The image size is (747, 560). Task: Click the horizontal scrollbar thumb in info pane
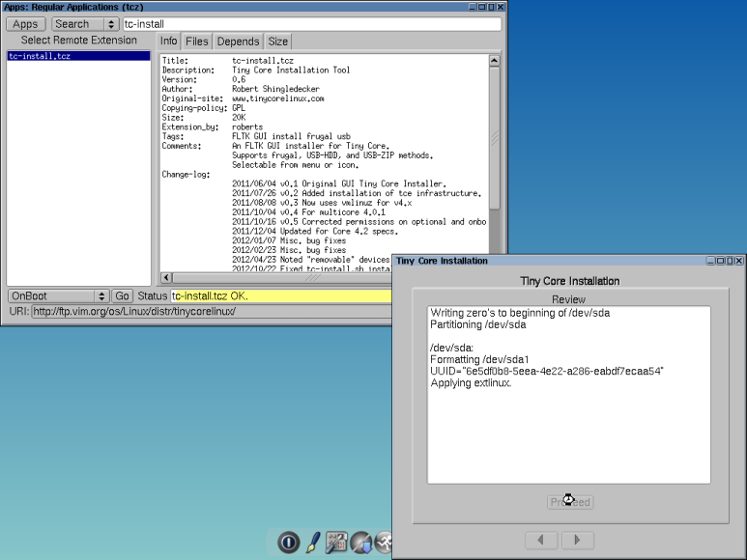coord(282,277)
